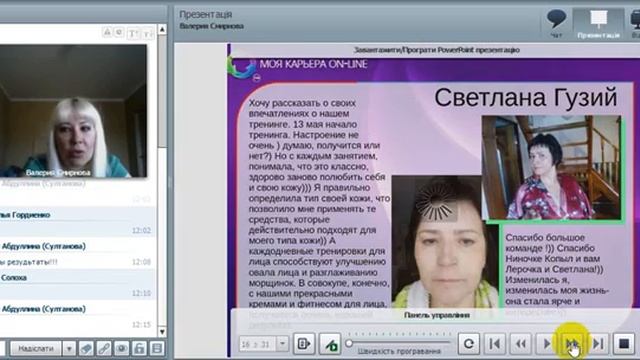This screenshot has height=360, width=640.
Task: Click the Светлана Гузий slide title
Action: tap(526, 98)
